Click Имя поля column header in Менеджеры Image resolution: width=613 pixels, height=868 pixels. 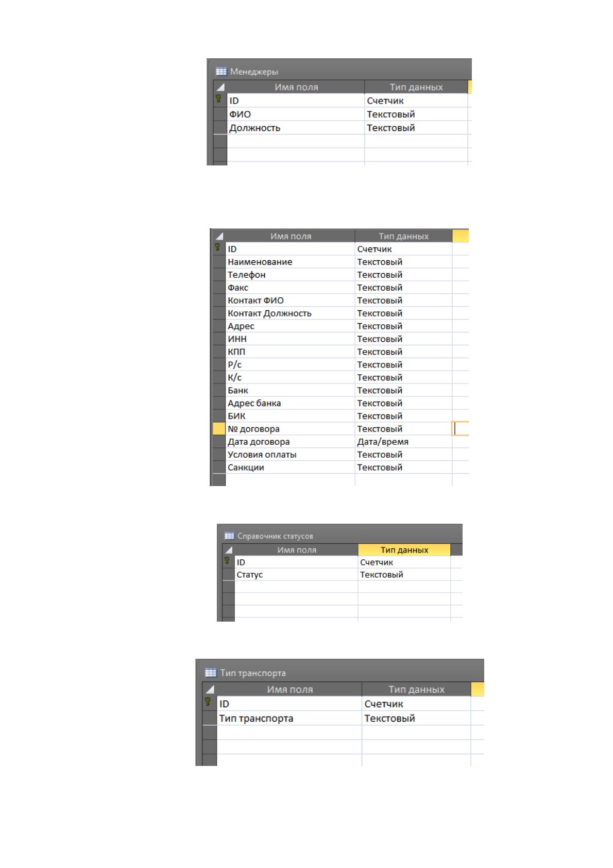coord(296,87)
